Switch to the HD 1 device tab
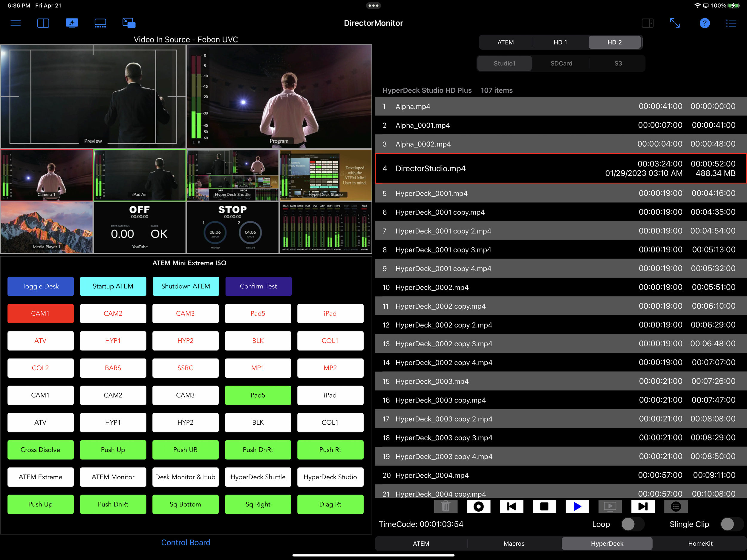This screenshot has width=747, height=560. [560, 42]
